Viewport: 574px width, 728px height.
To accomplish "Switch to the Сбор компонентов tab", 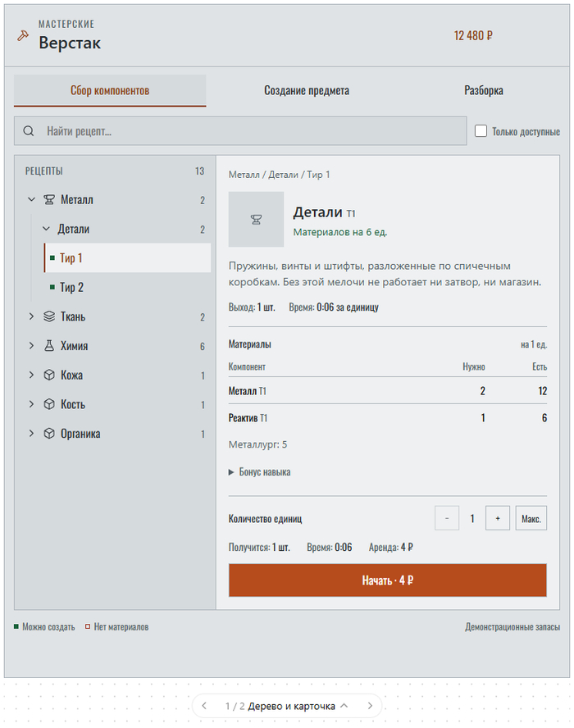I will pos(110,90).
